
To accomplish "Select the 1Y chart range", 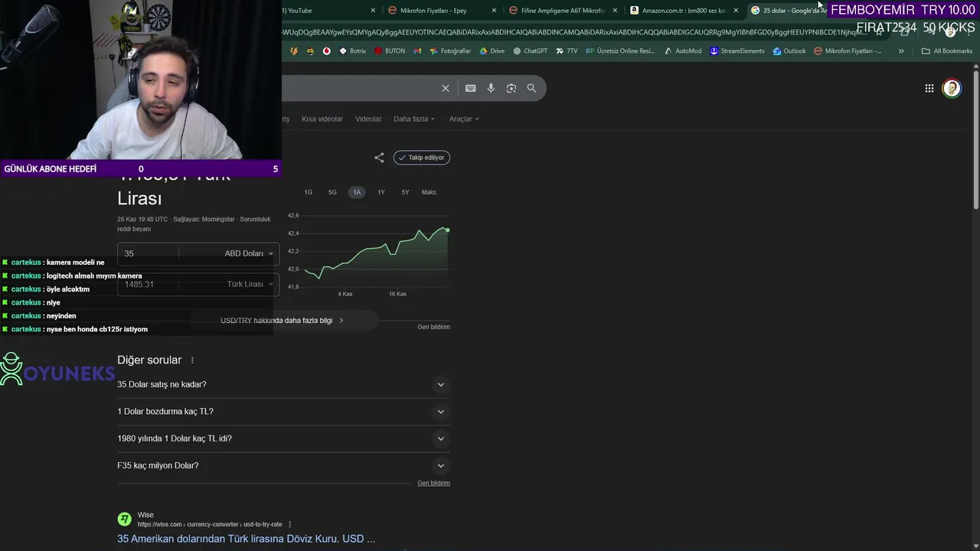I will (x=381, y=192).
